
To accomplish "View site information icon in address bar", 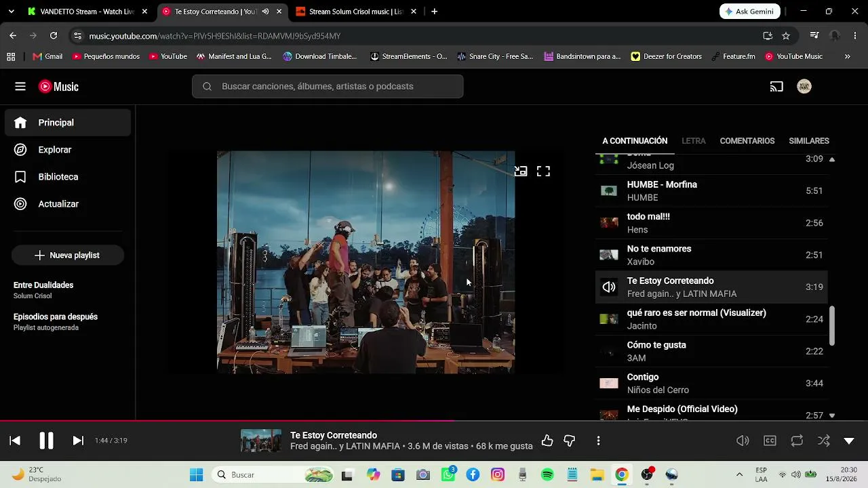I will [77, 36].
